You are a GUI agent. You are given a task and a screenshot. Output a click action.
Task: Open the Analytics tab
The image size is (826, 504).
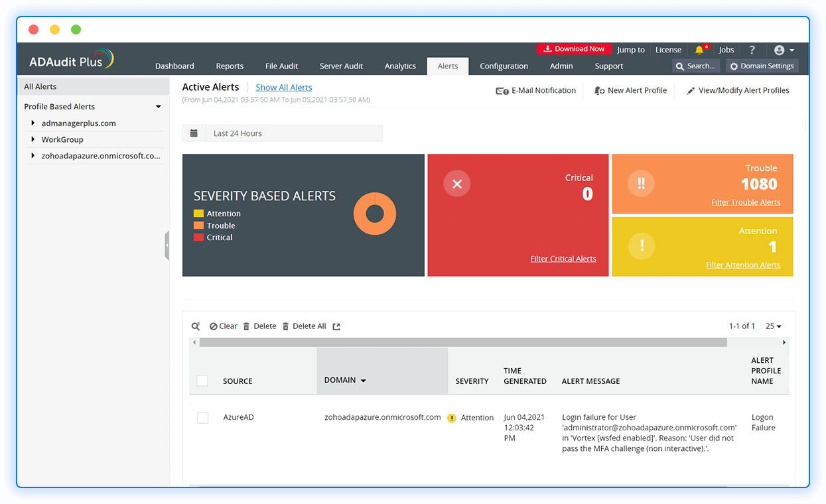400,66
